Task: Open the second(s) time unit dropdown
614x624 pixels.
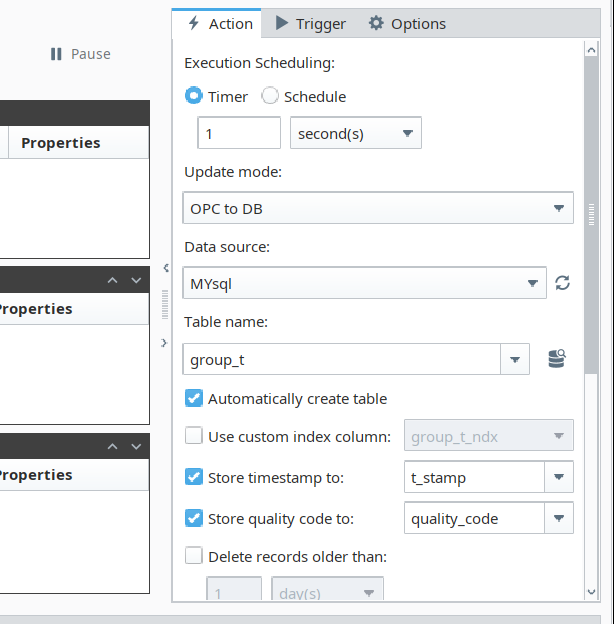Action: coord(355,133)
